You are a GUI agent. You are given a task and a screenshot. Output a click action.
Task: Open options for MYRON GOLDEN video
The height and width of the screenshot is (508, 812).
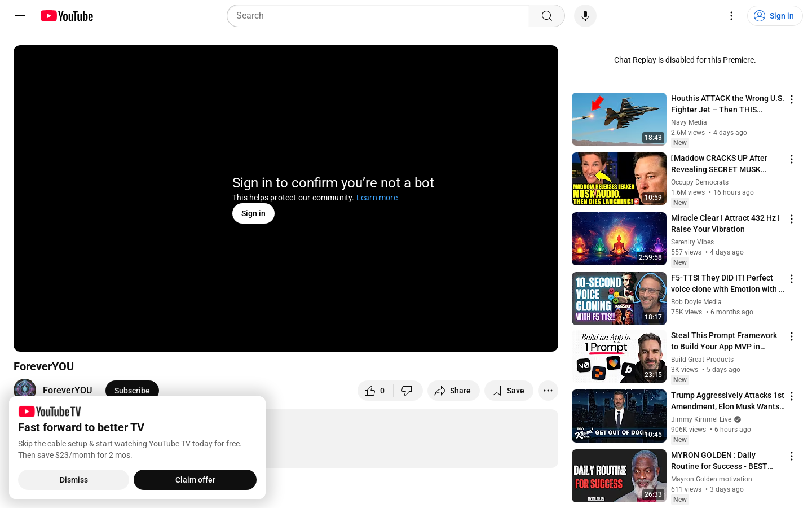792,456
